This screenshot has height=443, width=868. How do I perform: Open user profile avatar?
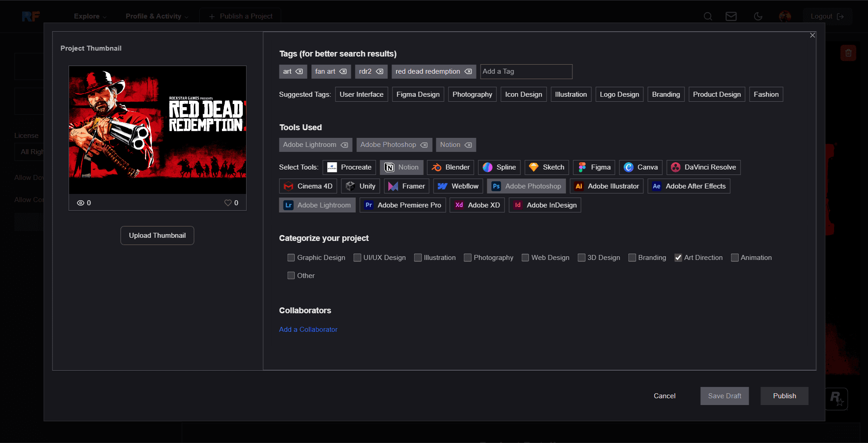click(785, 16)
